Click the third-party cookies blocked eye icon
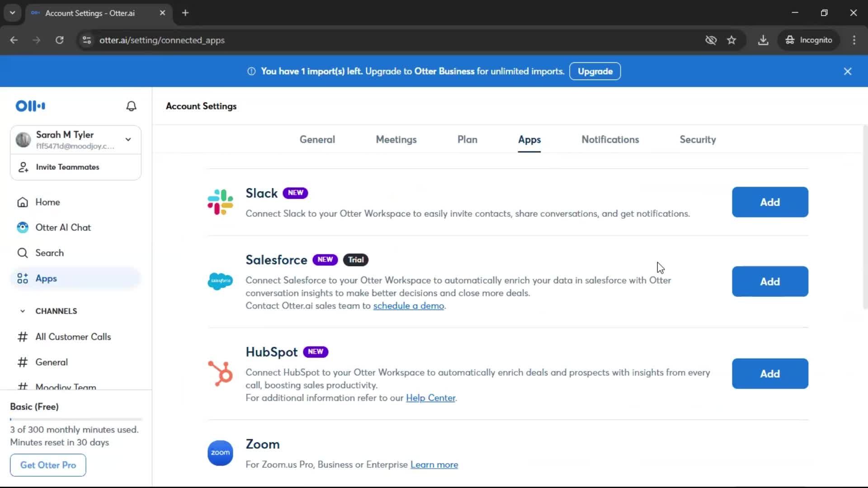 pyautogui.click(x=711, y=40)
